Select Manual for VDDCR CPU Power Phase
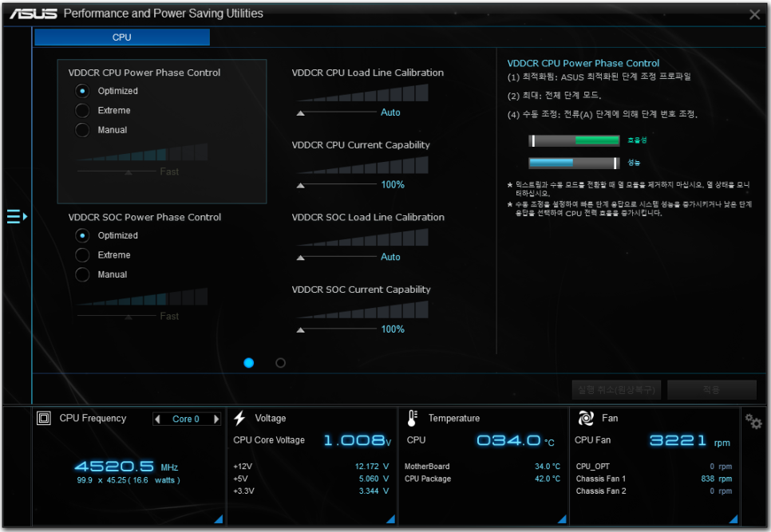This screenshot has width=771, height=532. tap(82, 130)
